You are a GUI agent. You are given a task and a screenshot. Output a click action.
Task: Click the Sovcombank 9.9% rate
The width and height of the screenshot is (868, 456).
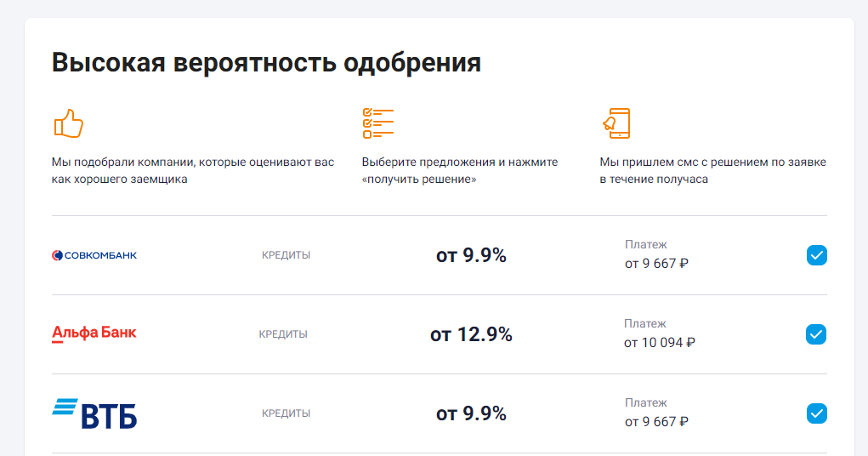click(471, 255)
